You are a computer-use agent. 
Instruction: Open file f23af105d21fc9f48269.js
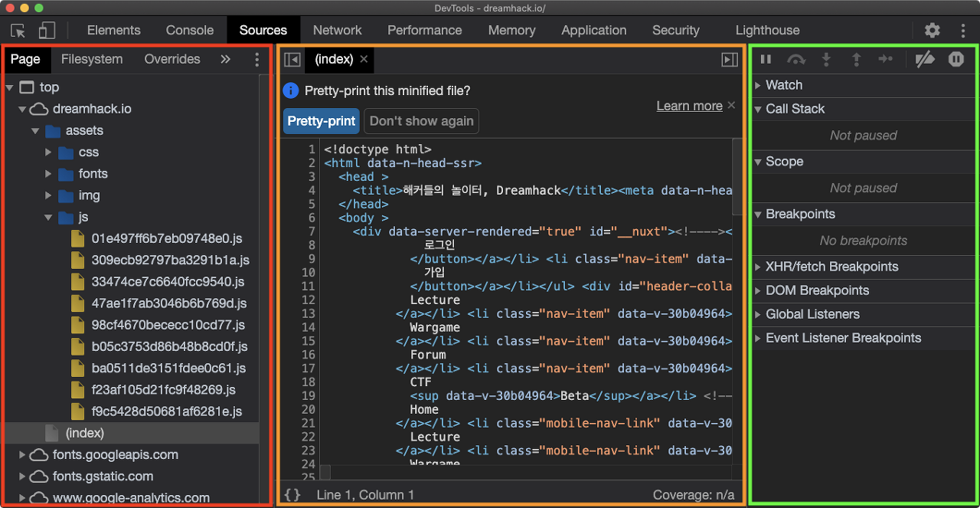163,390
